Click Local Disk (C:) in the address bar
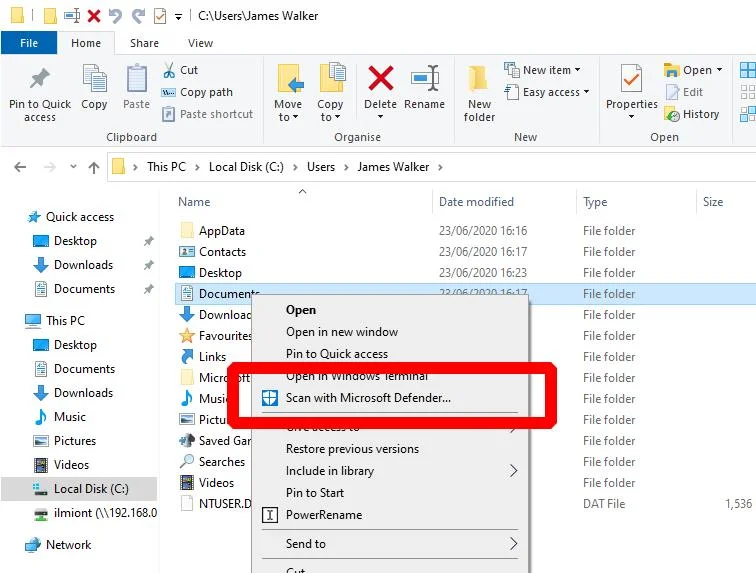The height and width of the screenshot is (573, 756). (x=246, y=167)
